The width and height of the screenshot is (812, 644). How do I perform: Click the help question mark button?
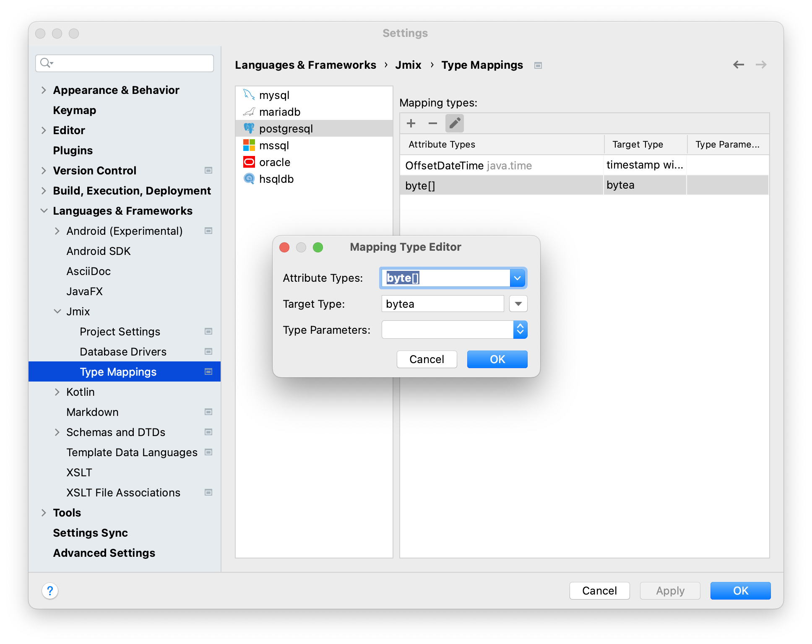tap(50, 591)
